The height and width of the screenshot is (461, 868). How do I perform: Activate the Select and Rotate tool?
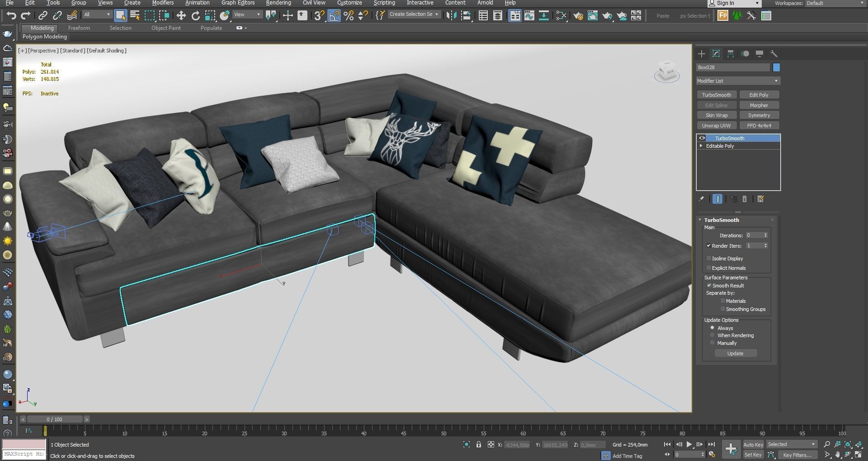tap(195, 16)
